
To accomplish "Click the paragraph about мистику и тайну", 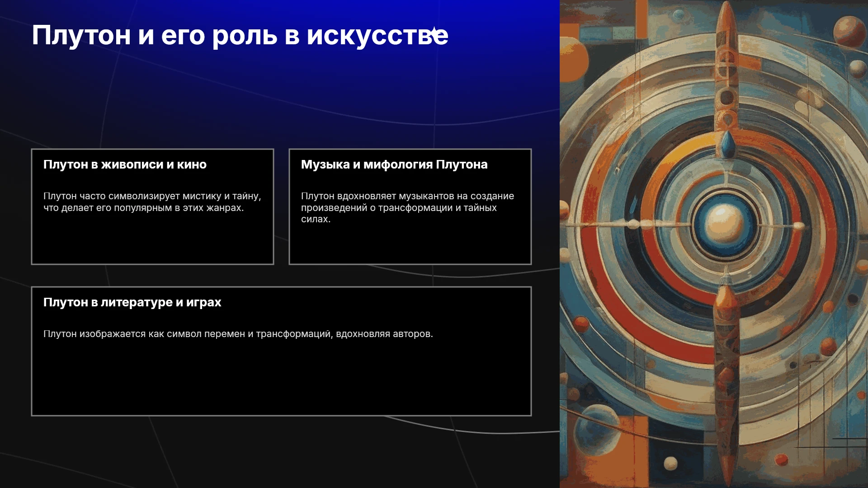I will [x=152, y=202].
